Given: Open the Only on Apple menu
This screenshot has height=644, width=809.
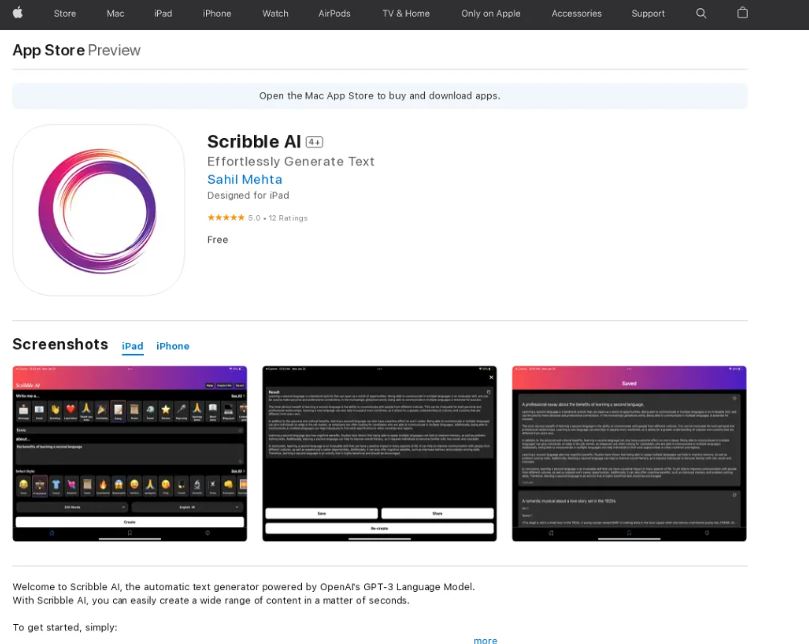Looking at the screenshot, I should 491,14.
